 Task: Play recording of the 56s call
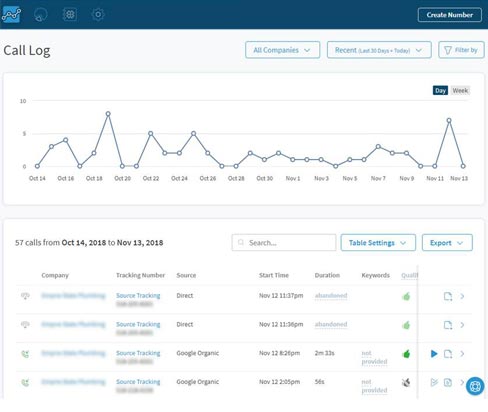[434, 382]
